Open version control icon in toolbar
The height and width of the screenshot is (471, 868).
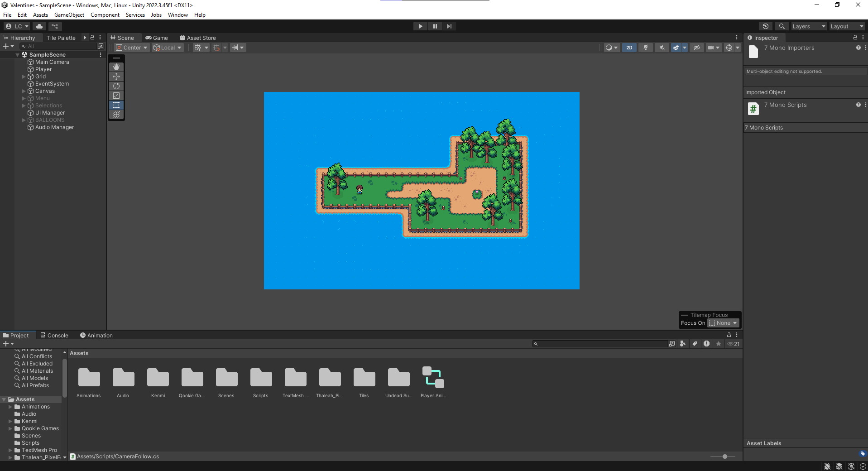pyautogui.click(x=55, y=26)
